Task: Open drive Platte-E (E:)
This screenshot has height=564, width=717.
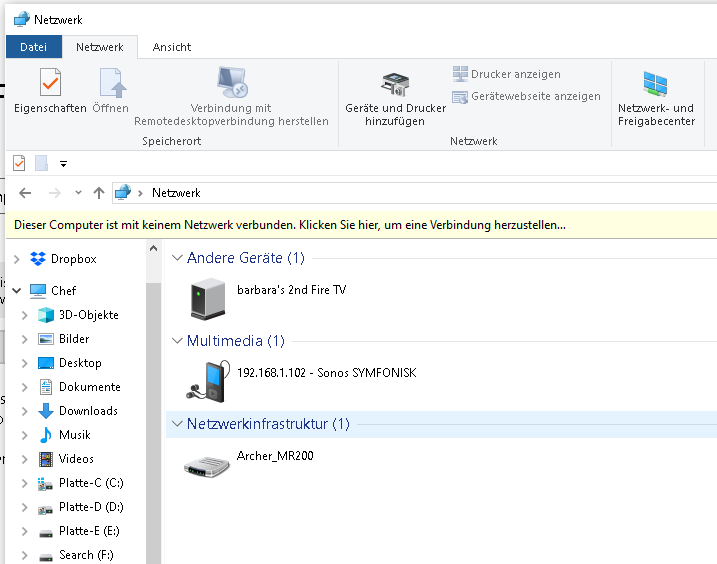Action: tap(79, 531)
